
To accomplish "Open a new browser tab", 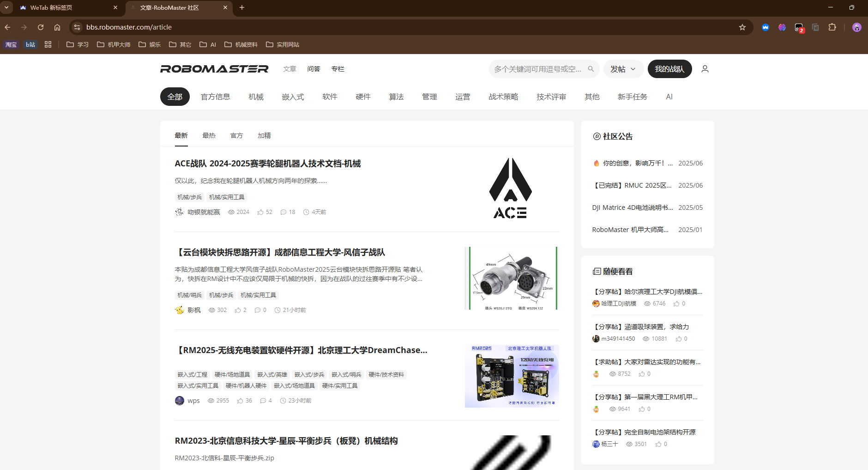I will pos(242,7).
